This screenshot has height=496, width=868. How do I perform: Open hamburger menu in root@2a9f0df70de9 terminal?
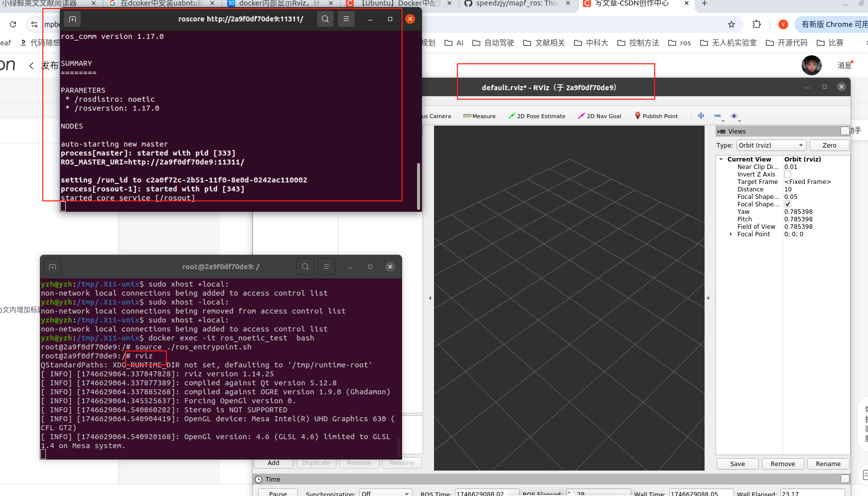tap(326, 267)
